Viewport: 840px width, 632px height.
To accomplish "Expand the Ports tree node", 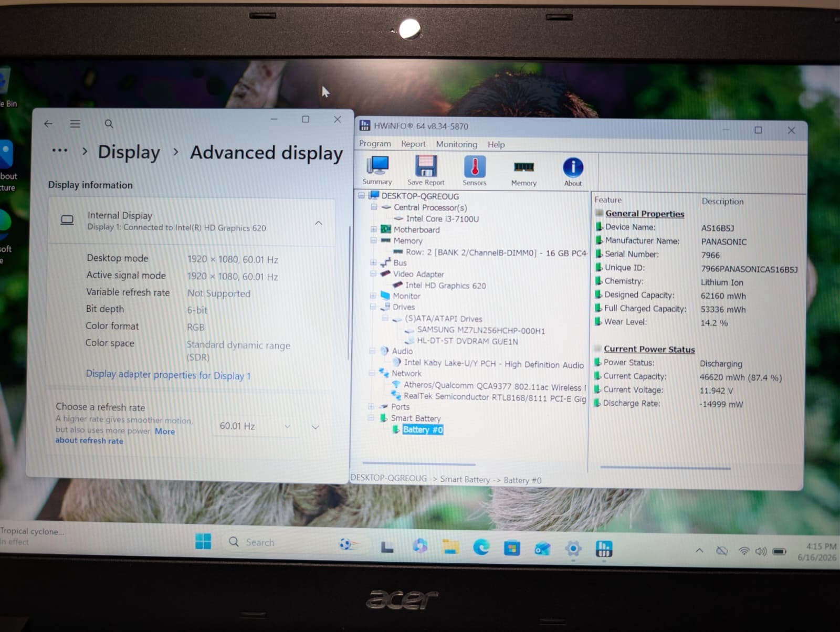I will [371, 406].
